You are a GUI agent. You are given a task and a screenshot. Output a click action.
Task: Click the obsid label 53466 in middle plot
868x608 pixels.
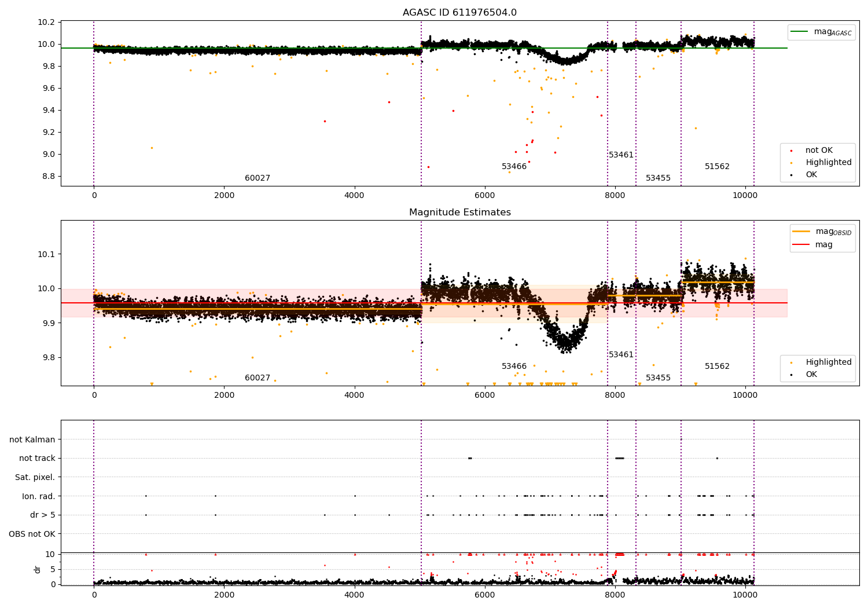point(514,367)
